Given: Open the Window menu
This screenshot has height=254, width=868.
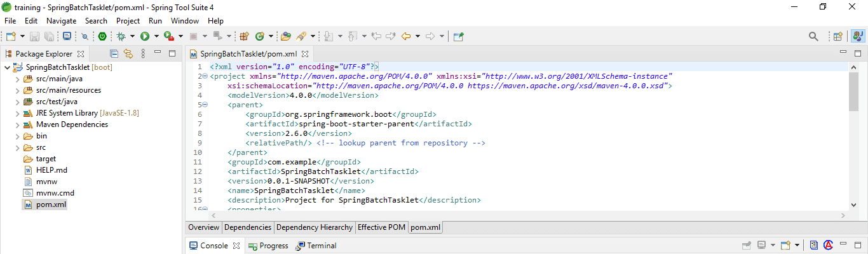Looking at the screenshot, I should pyautogui.click(x=185, y=21).
